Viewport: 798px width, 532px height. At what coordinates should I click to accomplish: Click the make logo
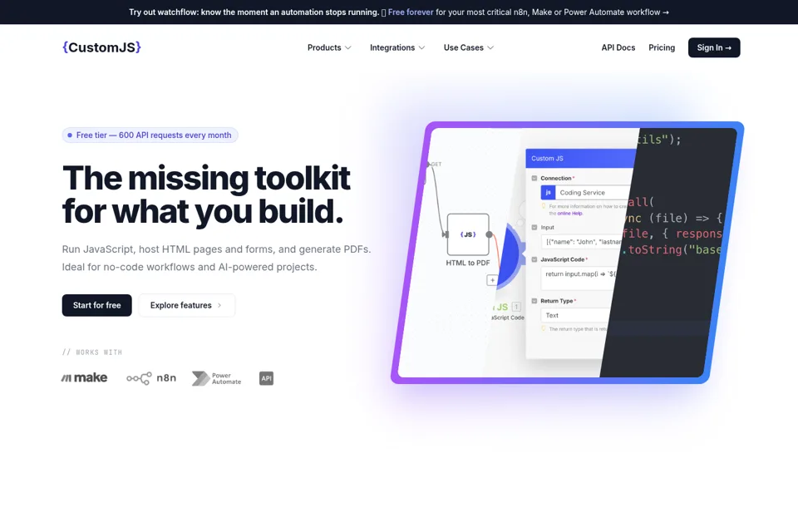(x=85, y=377)
